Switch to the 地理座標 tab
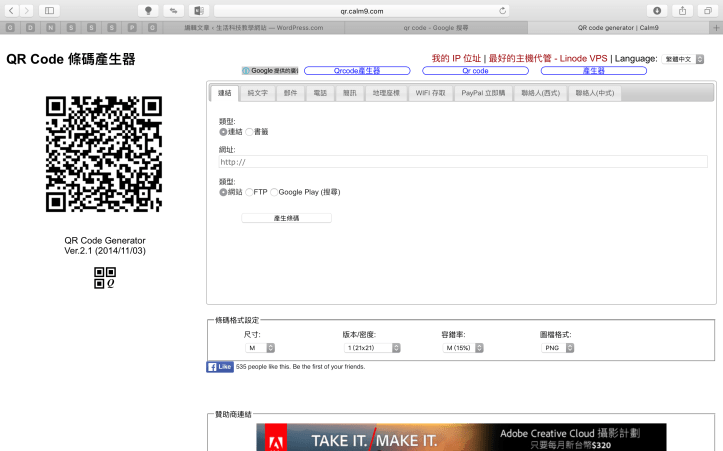The image size is (723, 451). pos(386,93)
